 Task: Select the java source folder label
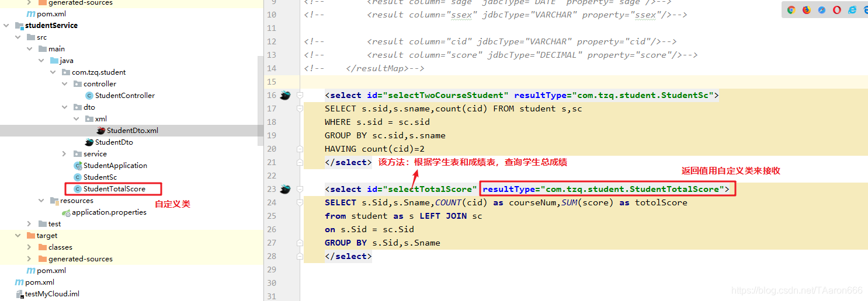tap(67, 61)
